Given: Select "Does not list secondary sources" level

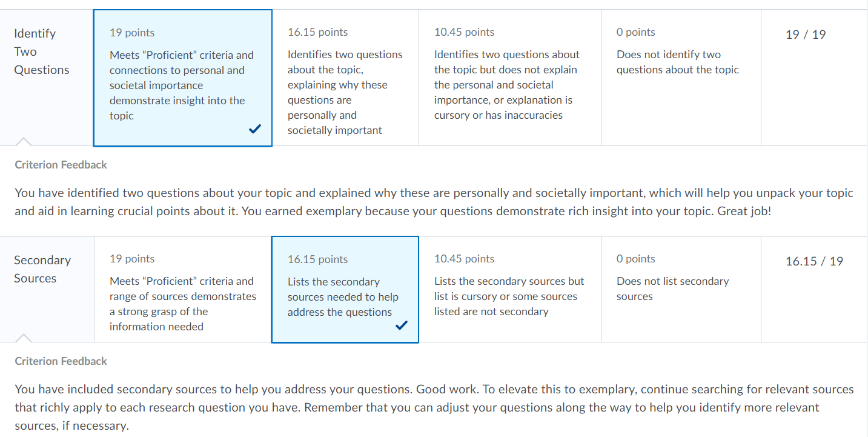Looking at the screenshot, I should pyautogui.click(x=672, y=289).
